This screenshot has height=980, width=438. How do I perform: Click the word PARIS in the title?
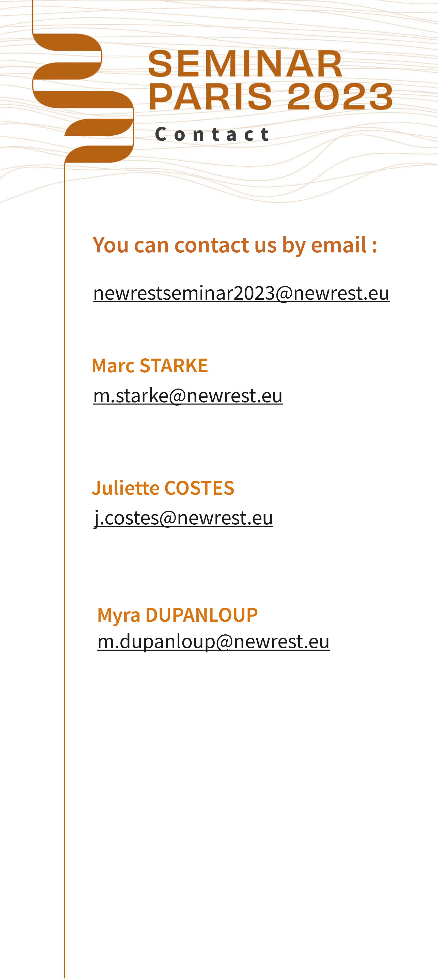(210, 97)
